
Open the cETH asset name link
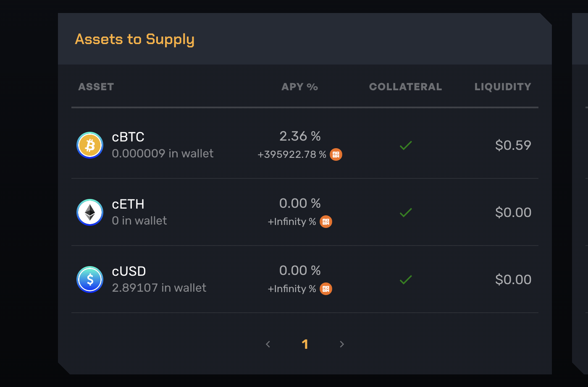[128, 204]
